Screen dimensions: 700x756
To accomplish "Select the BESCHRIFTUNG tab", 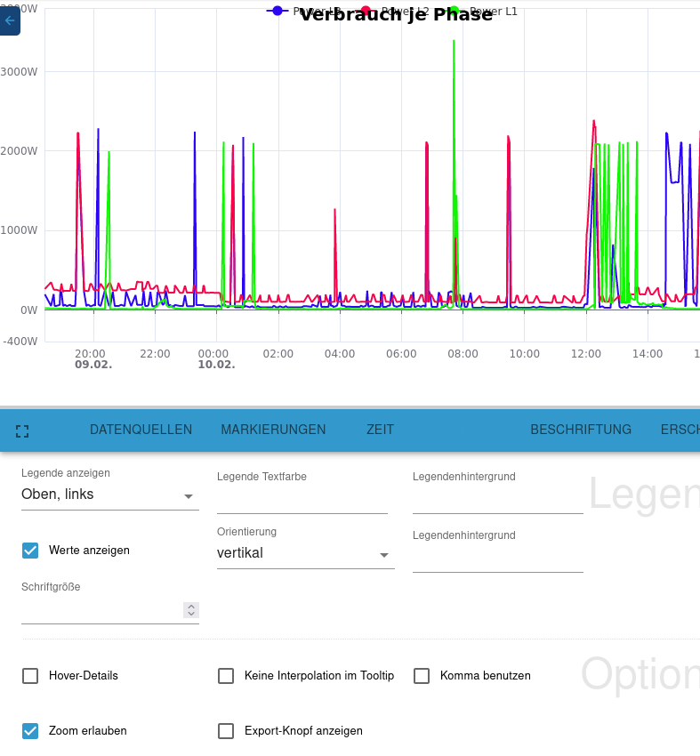I will 581,430.
